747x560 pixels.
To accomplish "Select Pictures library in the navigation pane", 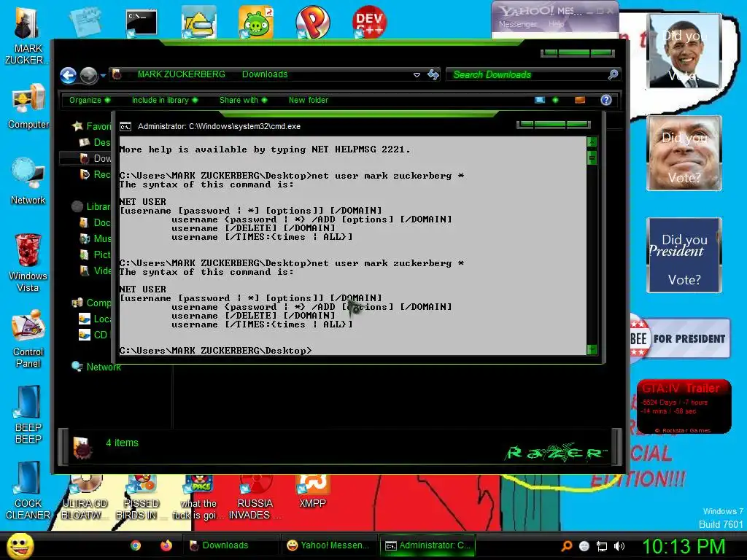I will tap(96, 254).
